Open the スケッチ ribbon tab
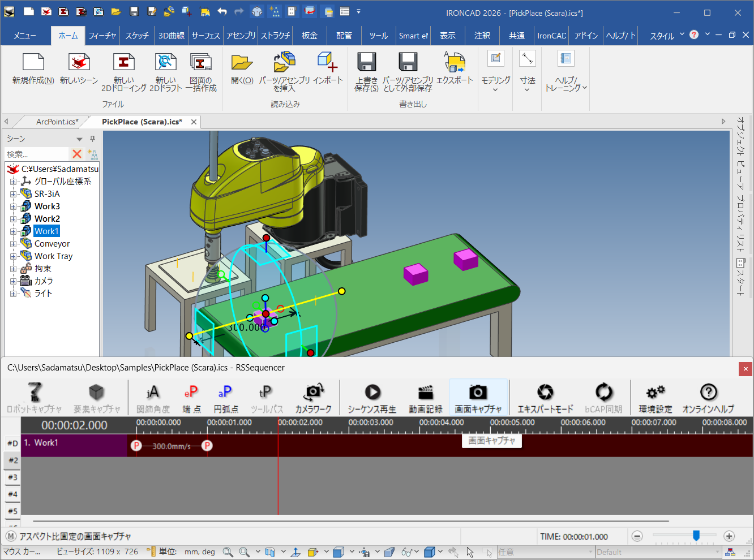This screenshot has width=754, height=560. tap(137, 36)
